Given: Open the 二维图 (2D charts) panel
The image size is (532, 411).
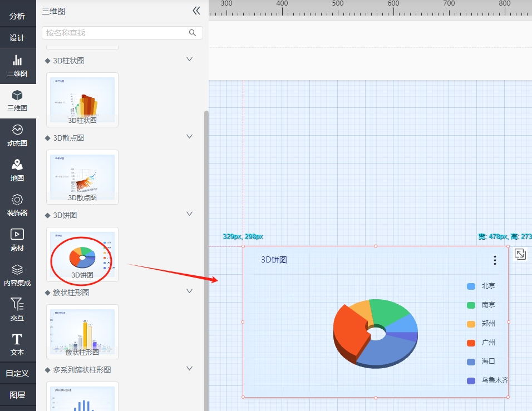Looking at the screenshot, I should (x=17, y=66).
